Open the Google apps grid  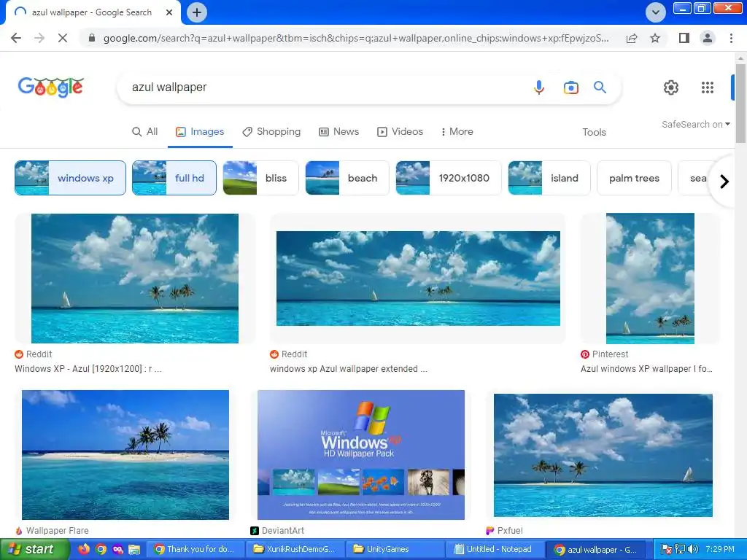(708, 87)
